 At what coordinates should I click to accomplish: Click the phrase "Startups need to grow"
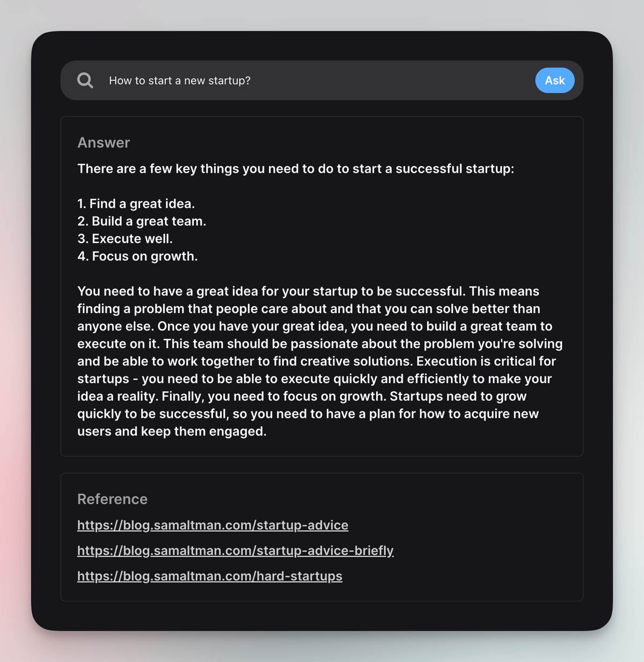pyautogui.click(x=458, y=396)
